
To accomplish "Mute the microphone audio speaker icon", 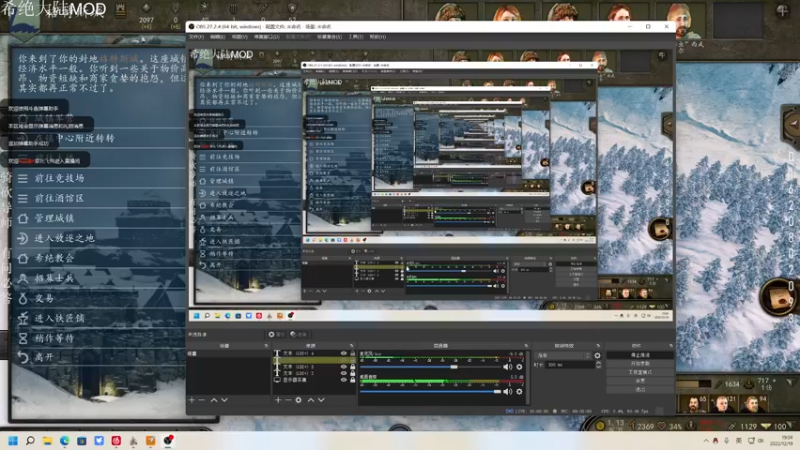I will point(508,367).
